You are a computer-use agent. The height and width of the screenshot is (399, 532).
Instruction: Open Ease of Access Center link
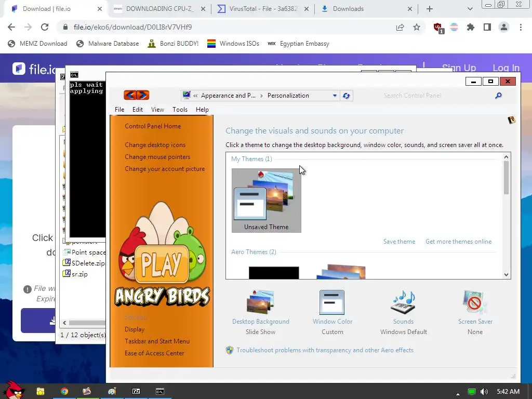click(x=154, y=353)
